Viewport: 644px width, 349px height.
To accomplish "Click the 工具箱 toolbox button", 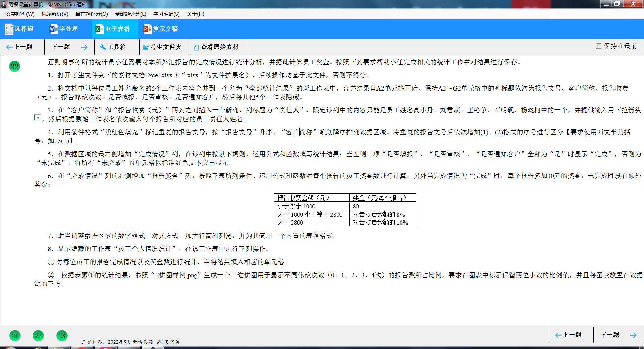I will [113, 47].
